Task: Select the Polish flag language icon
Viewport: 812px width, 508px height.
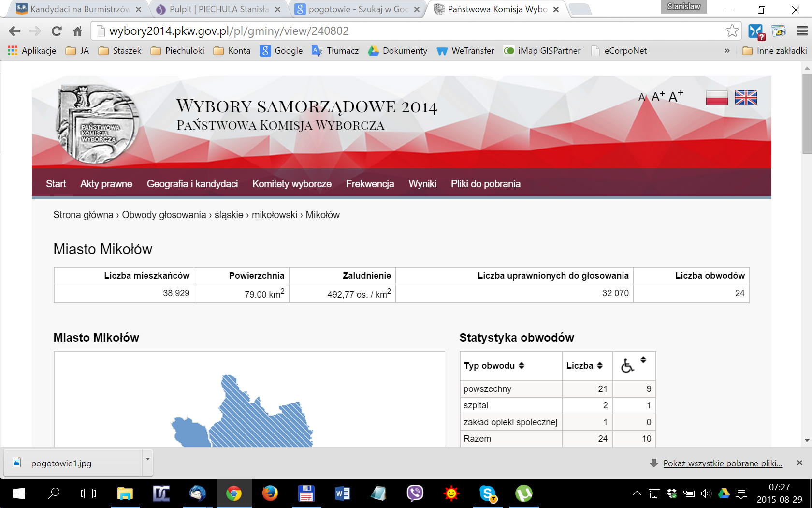Action: point(716,98)
